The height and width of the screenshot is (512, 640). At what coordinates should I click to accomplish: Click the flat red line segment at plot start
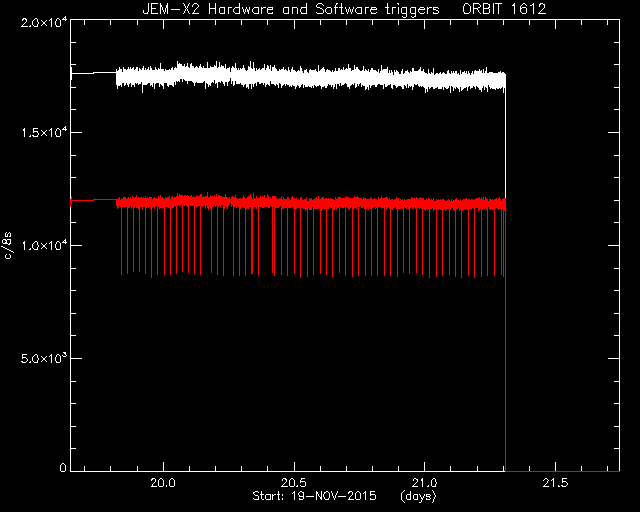click(x=94, y=200)
